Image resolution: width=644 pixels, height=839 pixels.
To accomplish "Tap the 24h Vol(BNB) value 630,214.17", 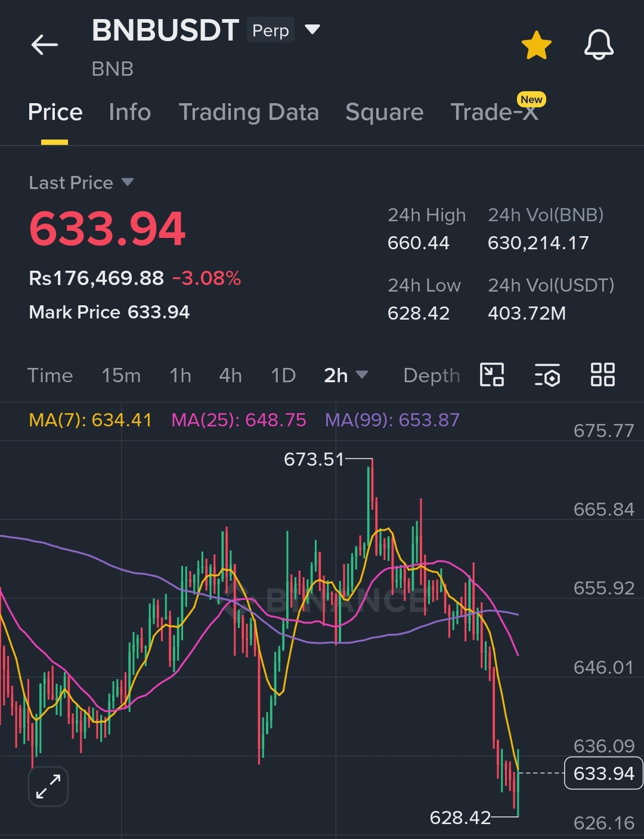I will click(x=538, y=243).
